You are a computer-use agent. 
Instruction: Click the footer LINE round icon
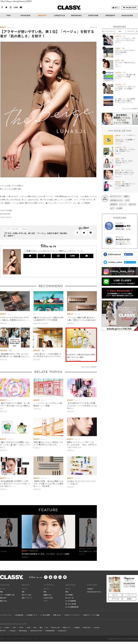click(60, 577)
